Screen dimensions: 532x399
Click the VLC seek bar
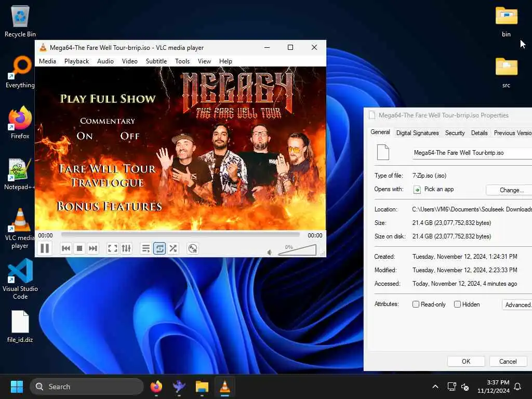pos(180,234)
